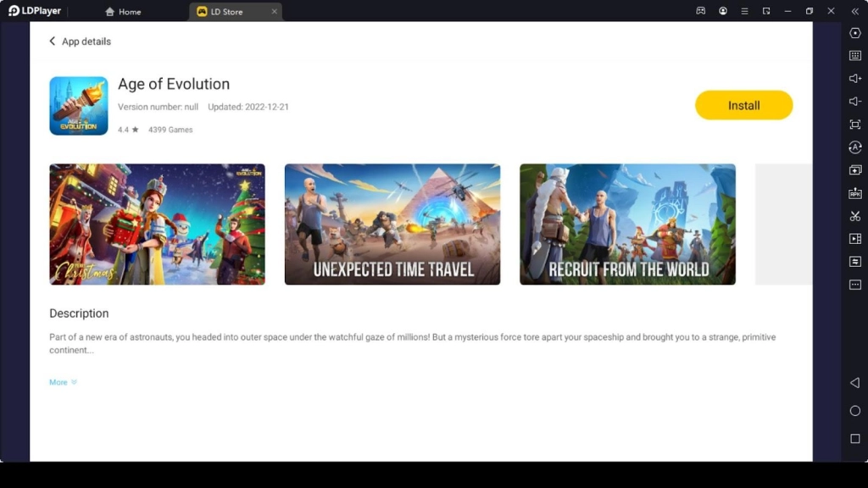868x488 pixels.
Task: Install APK file from sidebar icon
Action: tap(854, 193)
